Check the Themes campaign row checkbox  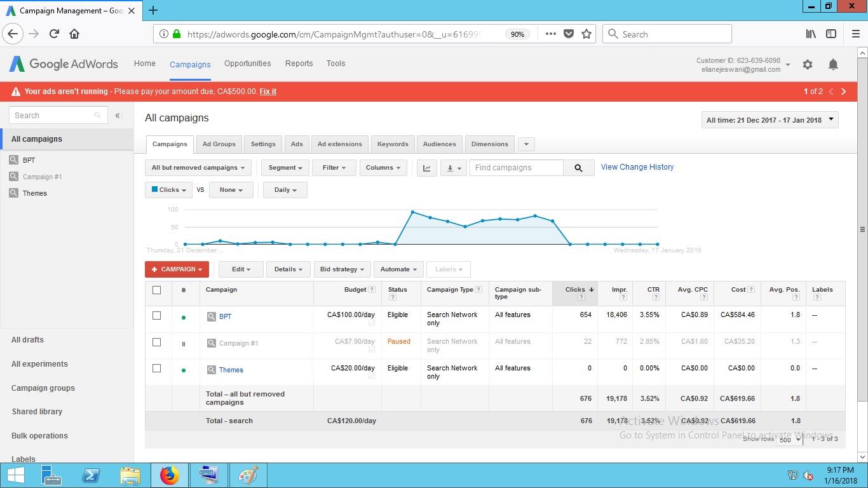[x=157, y=369]
